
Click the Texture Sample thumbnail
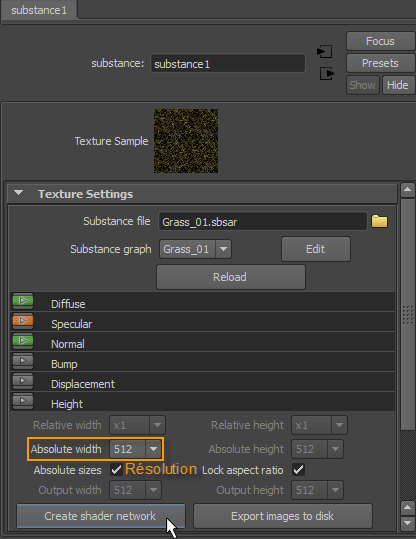186,141
